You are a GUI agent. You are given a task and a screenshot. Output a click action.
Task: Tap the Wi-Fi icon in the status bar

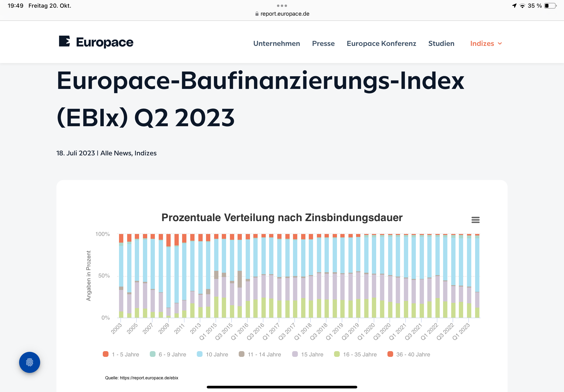(x=522, y=5)
